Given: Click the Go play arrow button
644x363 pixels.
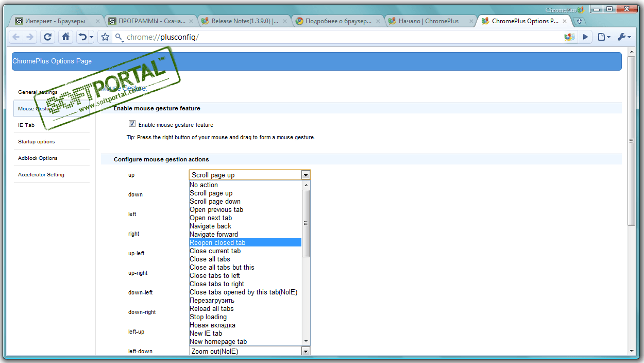Looking at the screenshot, I should pyautogui.click(x=585, y=37).
